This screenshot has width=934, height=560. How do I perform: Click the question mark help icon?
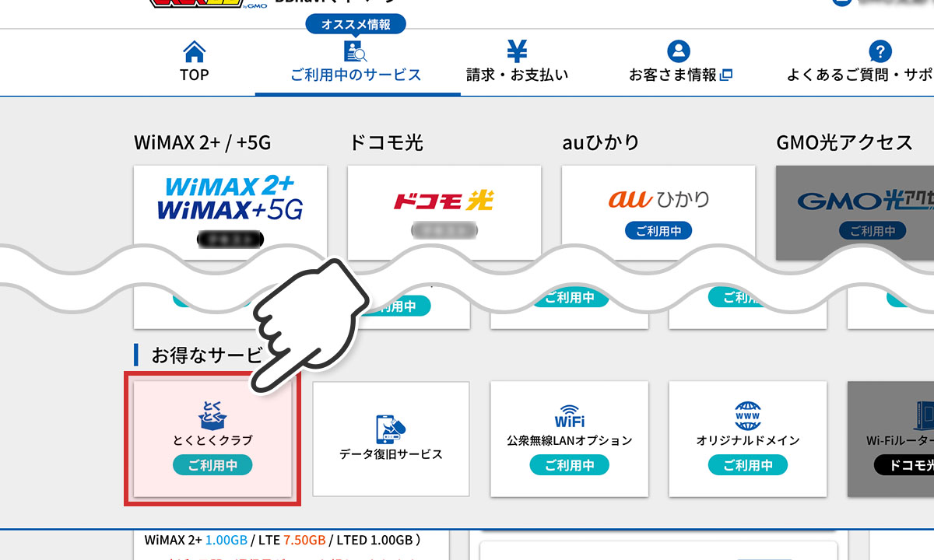click(x=880, y=52)
